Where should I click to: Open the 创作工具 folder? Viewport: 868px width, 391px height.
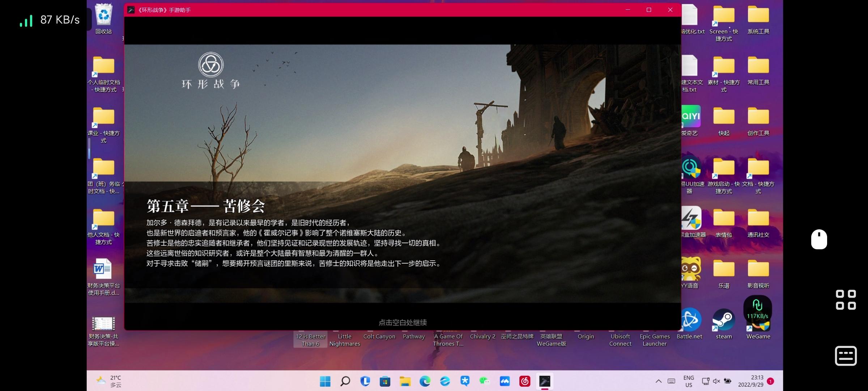pos(758,121)
